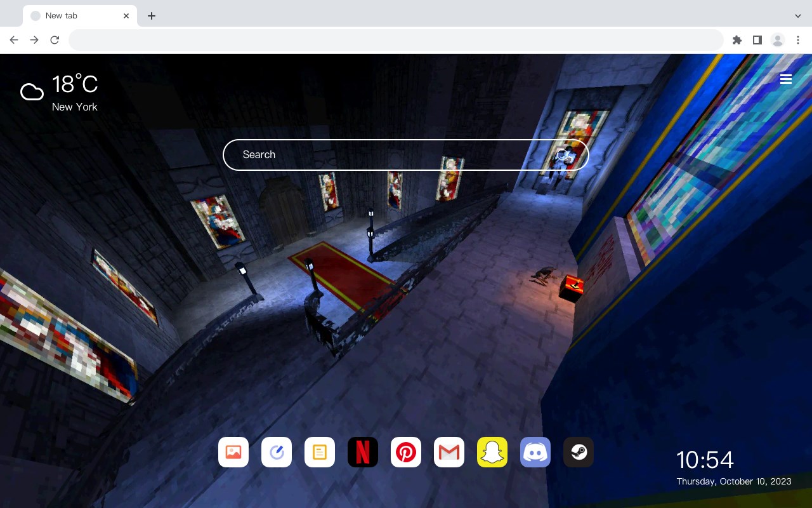
Task: Toggle the Chrome side panel
Action: pyautogui.click(x=757, y=40)
